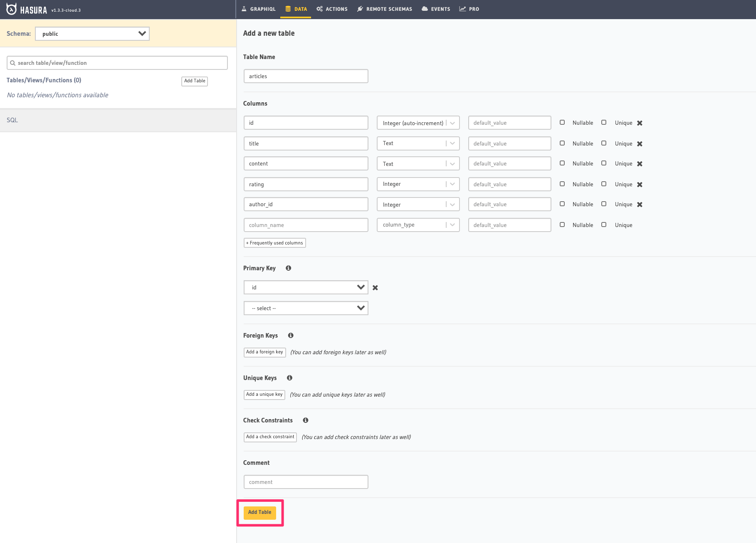Check Unique for the title column

pyautogui.click(x=604, y=143)
